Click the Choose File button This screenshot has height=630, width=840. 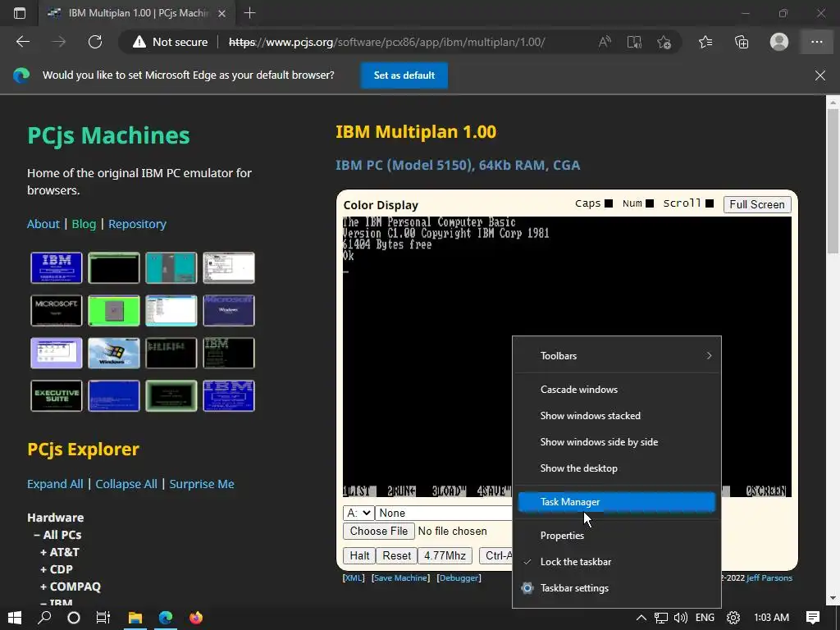coord(379,531)
